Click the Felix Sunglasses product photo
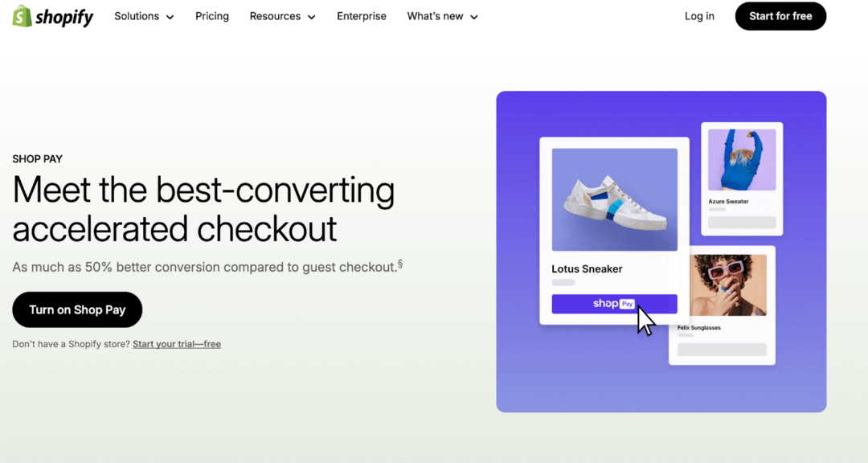Image resolution: width=868 pixels, height=463 pixels. click(727, 285)
